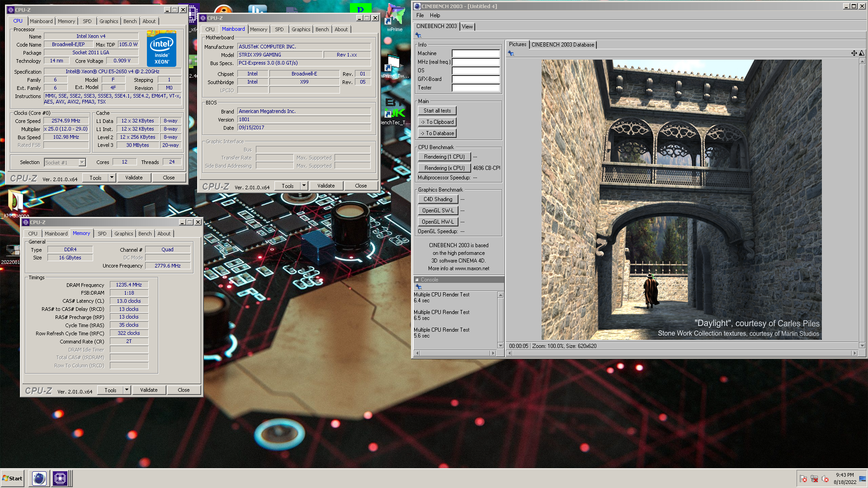The image size is (868, 488).
Task: Click the CINEBENCH 2003 title bar icon
Action: 417,6
